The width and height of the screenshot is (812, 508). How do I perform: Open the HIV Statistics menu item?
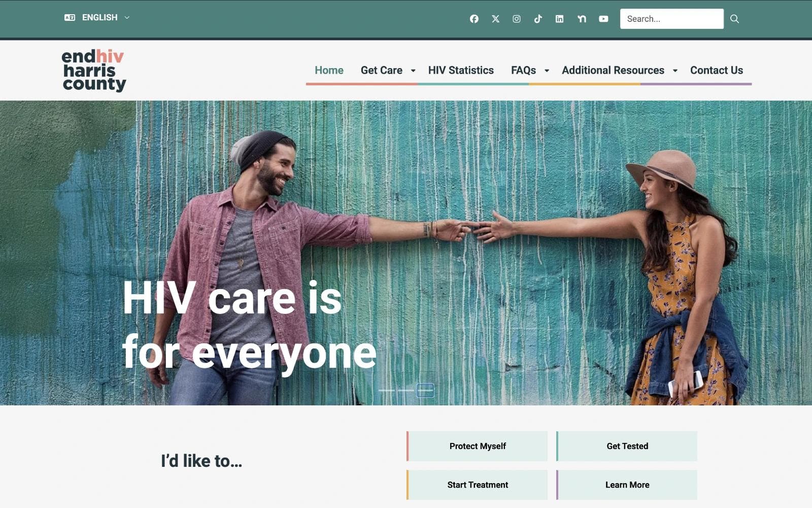click(461, 70)
